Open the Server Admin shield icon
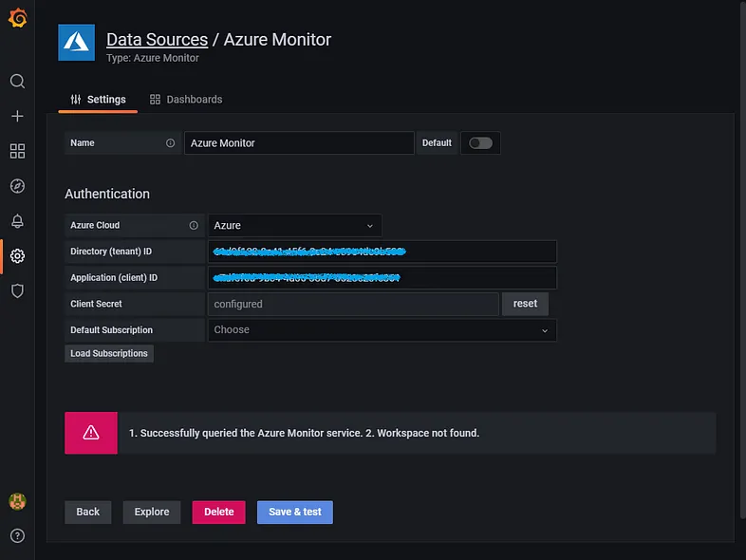This screenshot has width=746, height=560. tap(18, 290)
